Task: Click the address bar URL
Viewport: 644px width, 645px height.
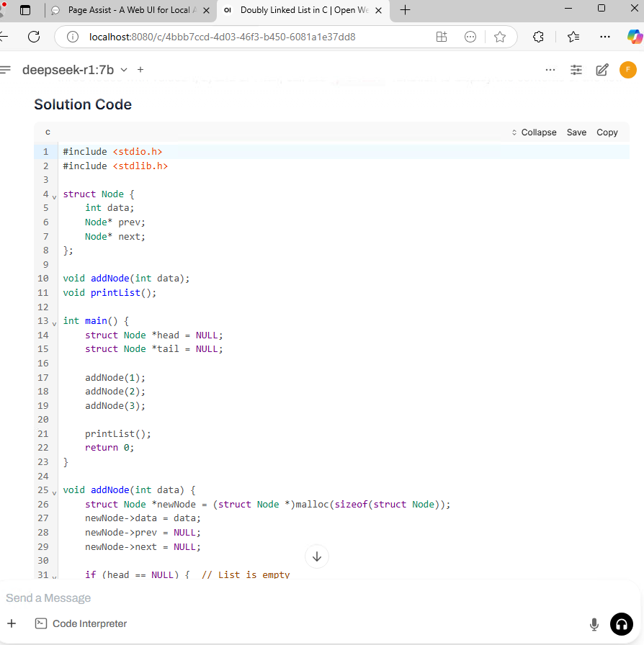Action: pyautogui.click(x=223, y=37)
